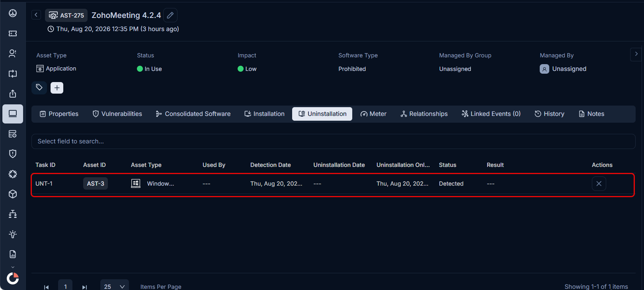The height and width of the screenshot is (290, 644).
Task: Click the UNT-1 task ID cell
Action: click(x=44, y=184)
